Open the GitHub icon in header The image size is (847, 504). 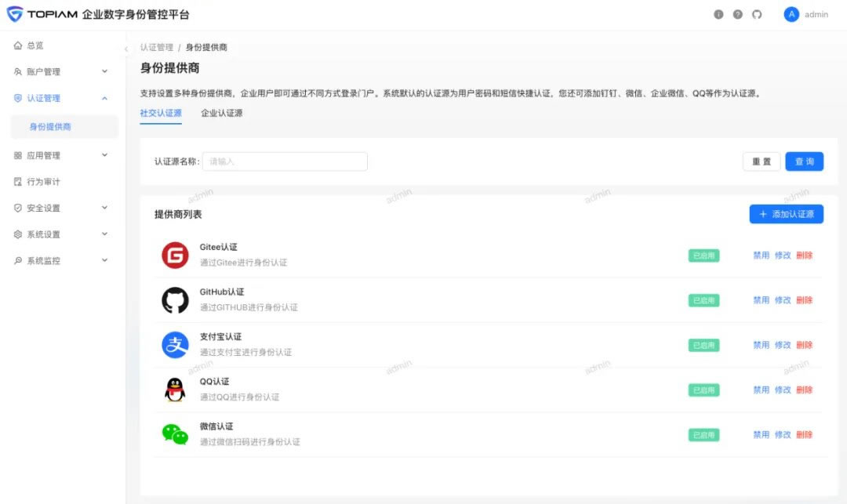(x=757, y=15)
